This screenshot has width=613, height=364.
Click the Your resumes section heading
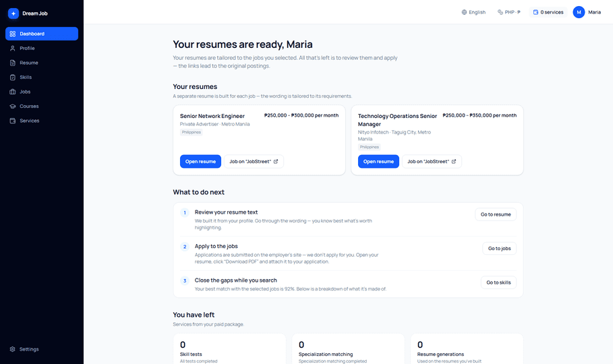(195, 87)
